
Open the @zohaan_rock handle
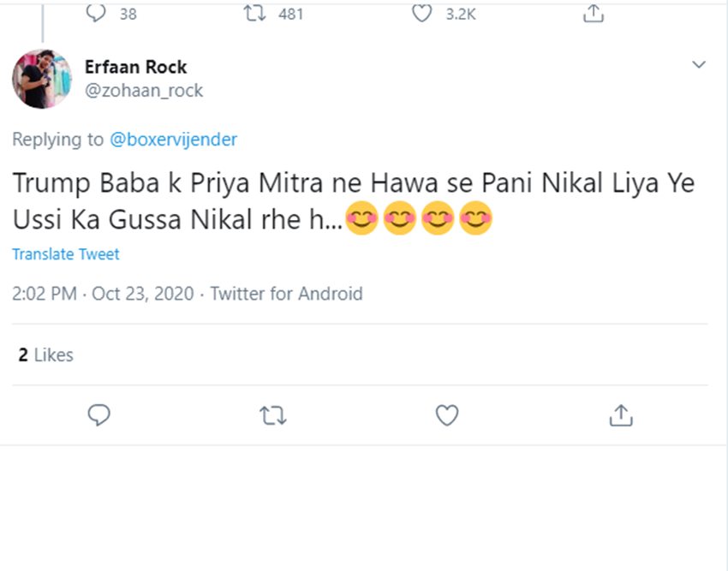[144, 90]
